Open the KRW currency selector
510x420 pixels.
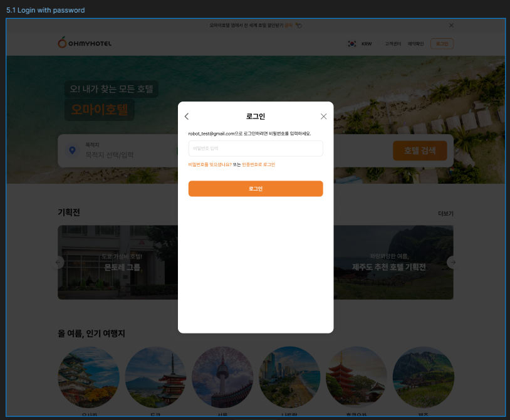click(367, 44)
